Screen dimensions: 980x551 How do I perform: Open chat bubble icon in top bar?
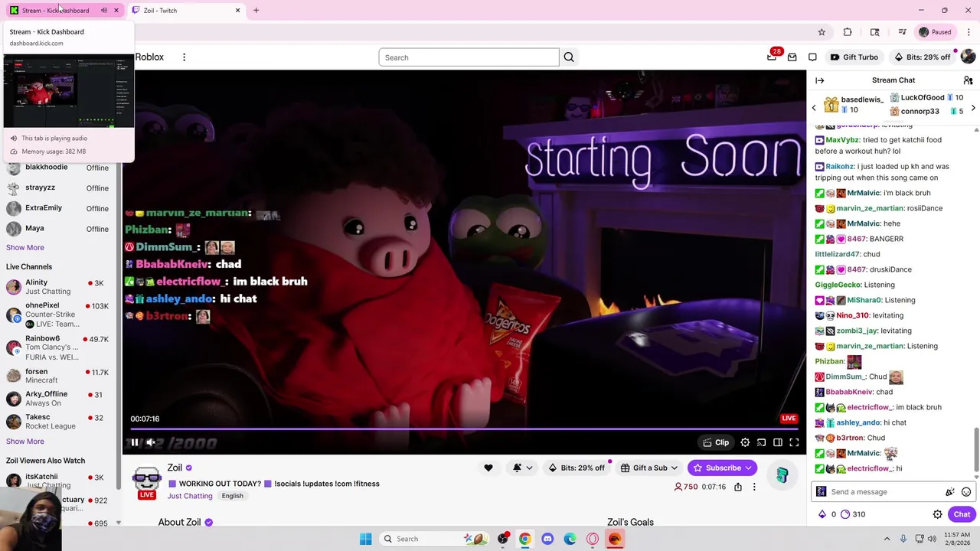point(812,57)
